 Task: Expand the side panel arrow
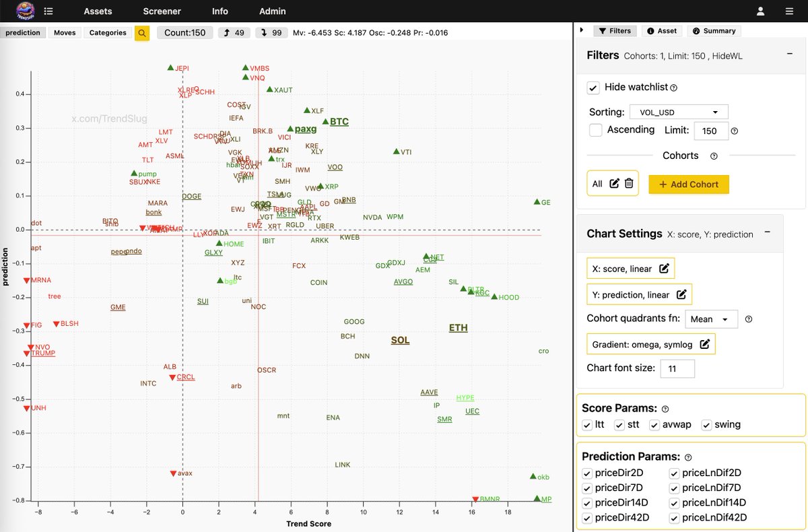[582, 30]
